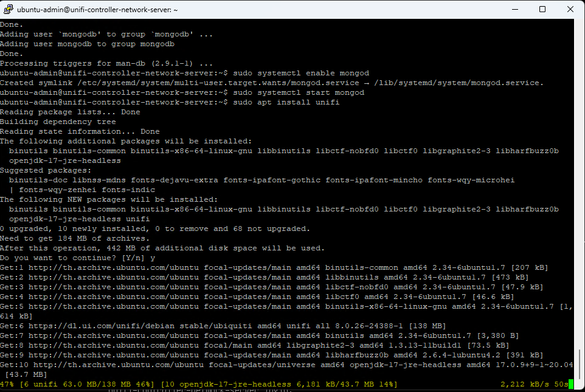This screenshot has height=392, width=585.
Task: Click the Get:10 openjdk archive URL
Action: coord(118,365)
